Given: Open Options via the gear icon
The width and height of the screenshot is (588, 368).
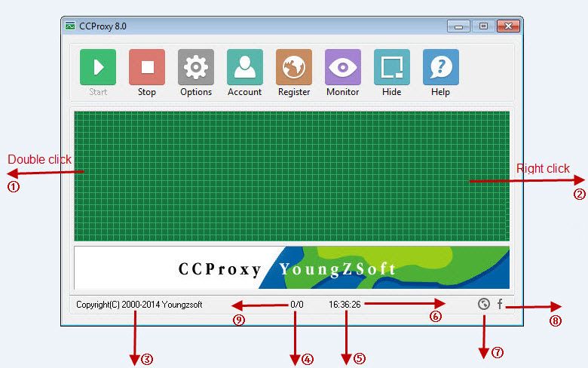Looking at the screenshot, I should coord(196,67).
